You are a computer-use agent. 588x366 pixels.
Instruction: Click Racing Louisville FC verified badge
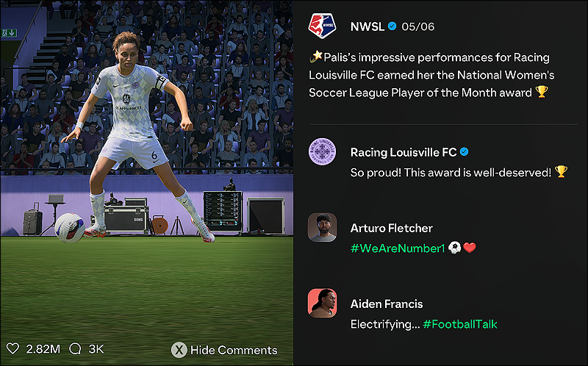pos(465,152)
